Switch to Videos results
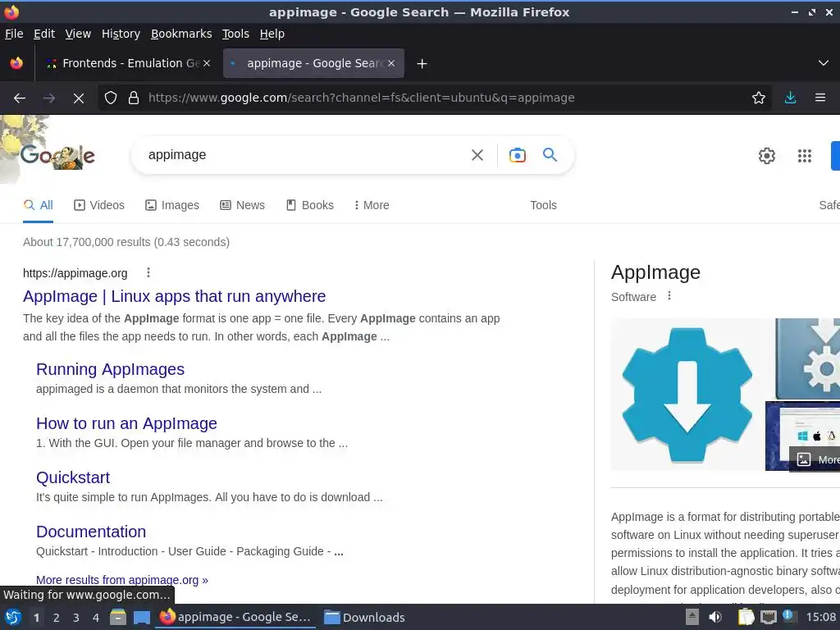Viewport: 840px width, 630px height. point(99,205)
